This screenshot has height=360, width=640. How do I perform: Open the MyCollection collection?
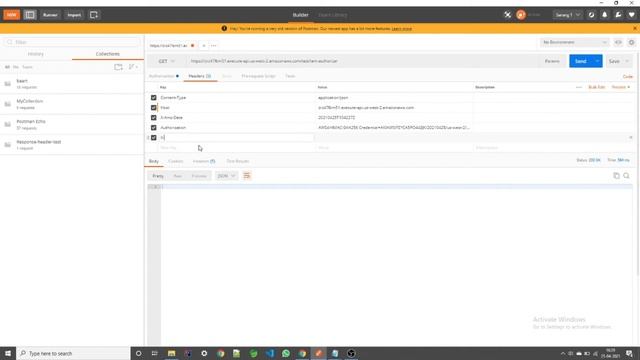coord(72,104)
